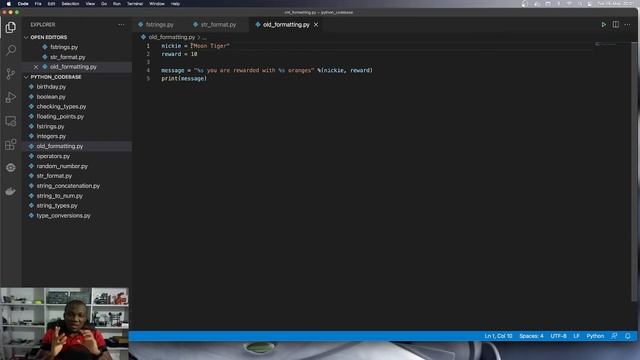Open editor More Actions ellipsis menu
The height and width of the screenshot is (360, 640).
tap(627, 24)
